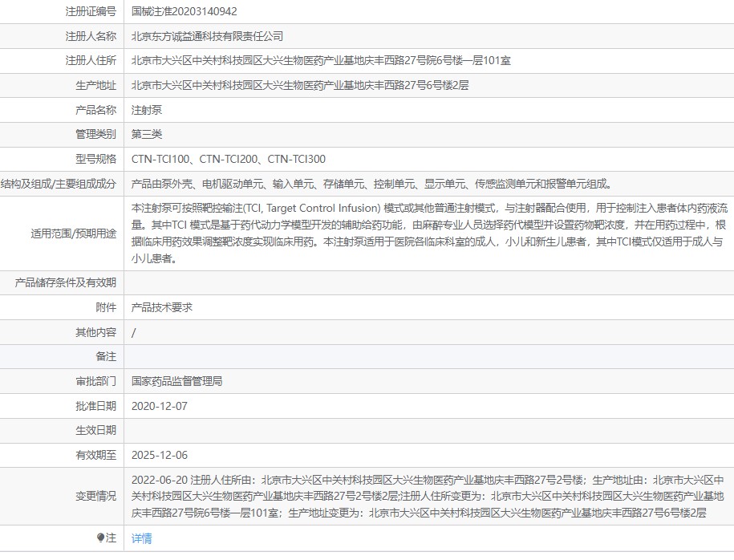
Task: Select intended use paragraph starting 本注射泵可按照靶控输注
Action: coord(429,233)
